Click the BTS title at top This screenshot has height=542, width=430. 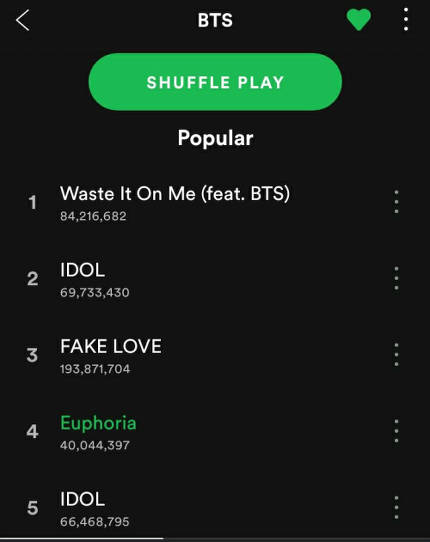(215, 20)
